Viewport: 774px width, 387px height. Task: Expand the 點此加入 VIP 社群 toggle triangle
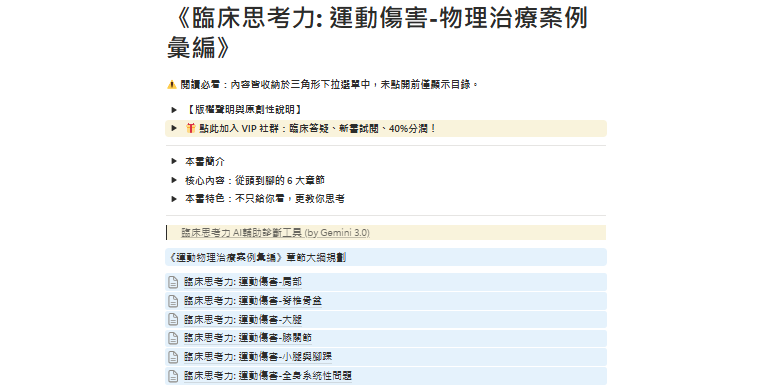174,128
